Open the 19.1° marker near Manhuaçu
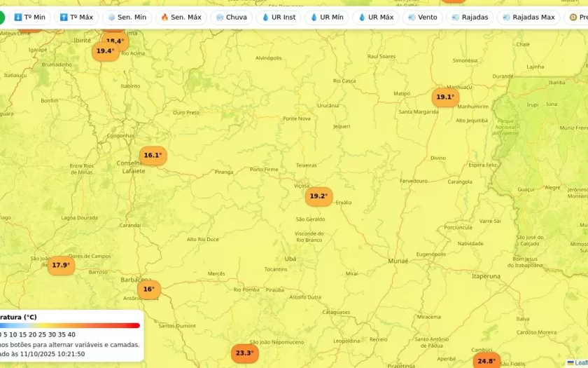Screen dimensions: 588x368 pyautogui.click(x=445, y=97)
